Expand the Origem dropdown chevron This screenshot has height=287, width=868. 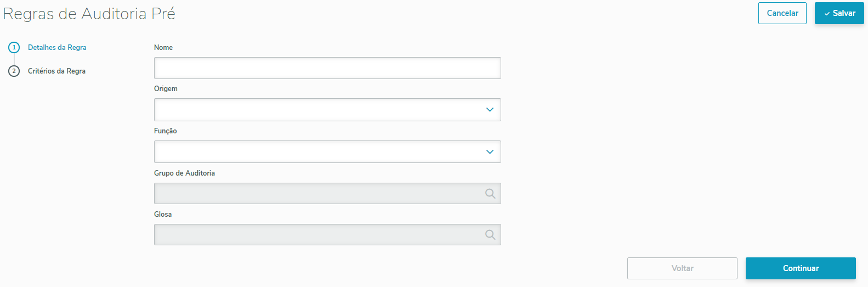click(x=490, y=110)
